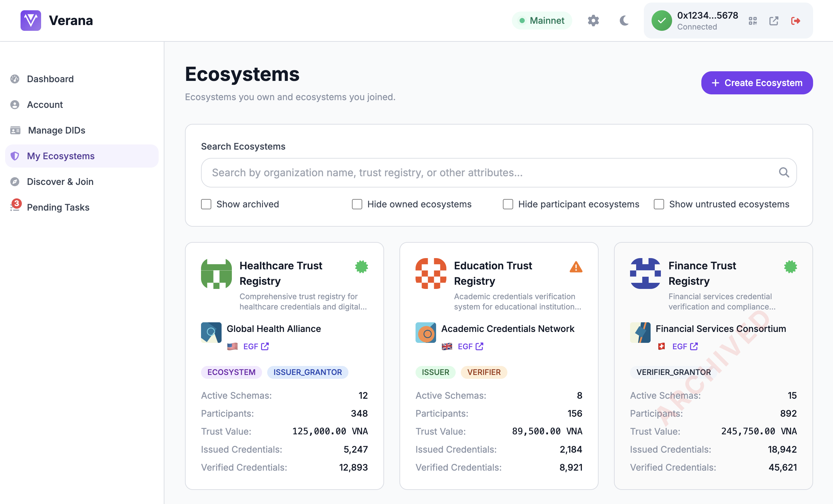833x504 pixels.
Task: Click Global Health Alliance avatar
Action: click(x=211, y=332)
